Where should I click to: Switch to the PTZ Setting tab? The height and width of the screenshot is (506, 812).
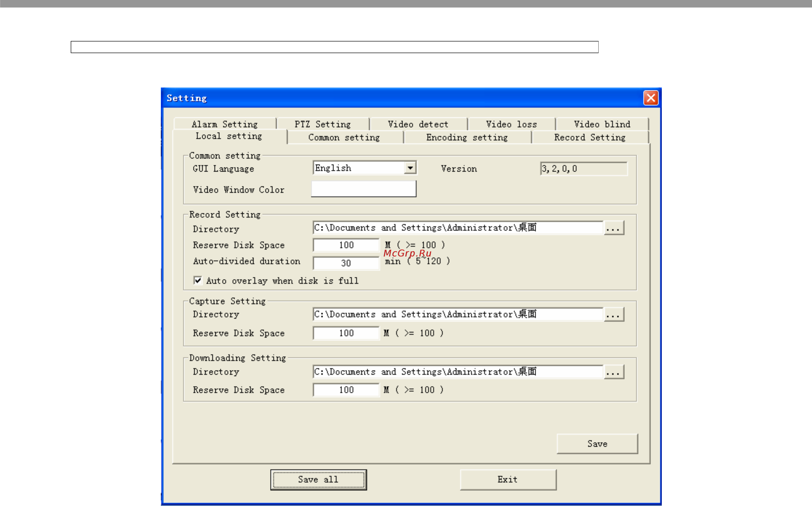pyautogui.click(x=323, y=124)
